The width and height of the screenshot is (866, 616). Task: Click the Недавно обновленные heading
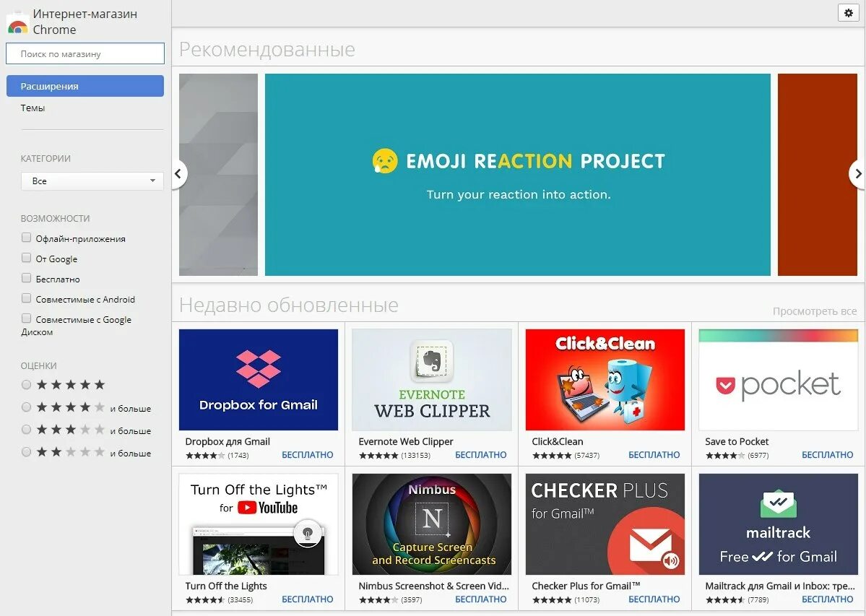point(289,305)
